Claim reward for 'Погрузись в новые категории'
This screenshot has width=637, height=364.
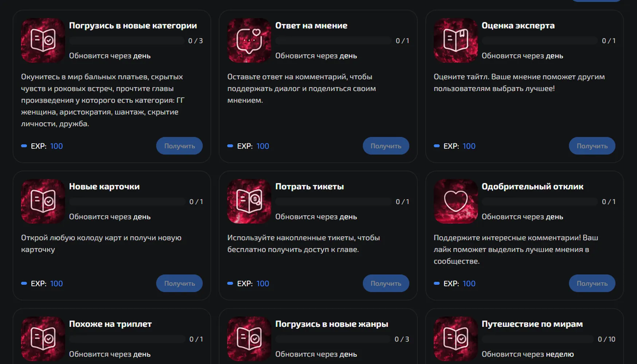point(179,146)
